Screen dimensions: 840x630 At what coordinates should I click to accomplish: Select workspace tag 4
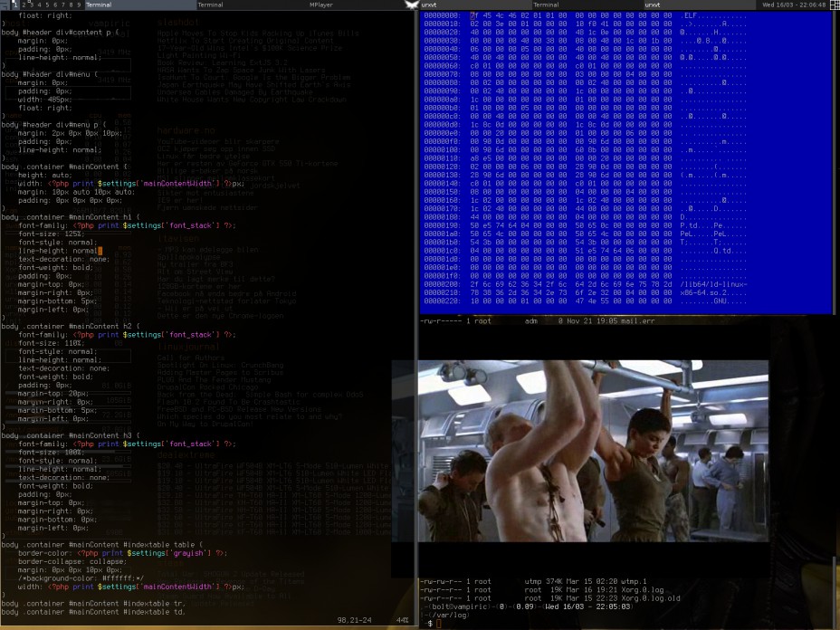[x=40, y=5]
